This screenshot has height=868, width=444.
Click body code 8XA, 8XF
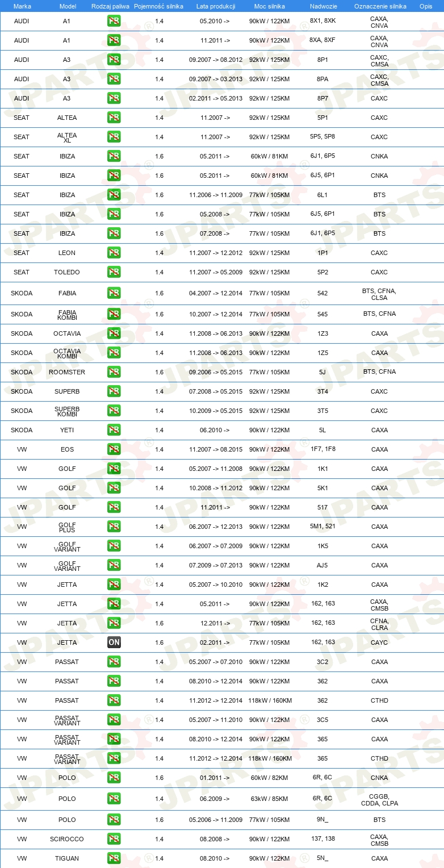point(322,40)
